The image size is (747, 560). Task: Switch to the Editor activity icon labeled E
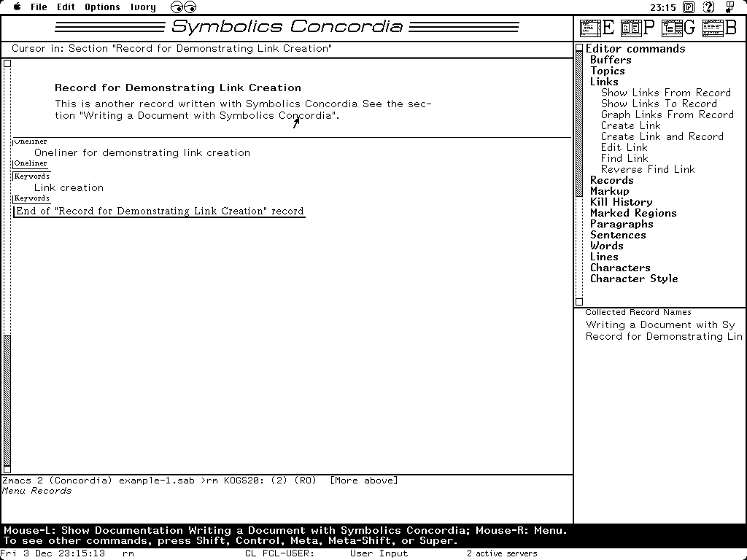pyautogui.click(x=597, y=28)
